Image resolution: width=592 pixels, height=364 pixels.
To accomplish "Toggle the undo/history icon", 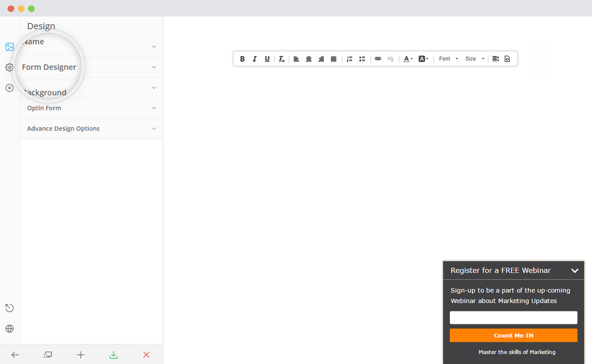I will pyautogui.click(x=10, y=308).
